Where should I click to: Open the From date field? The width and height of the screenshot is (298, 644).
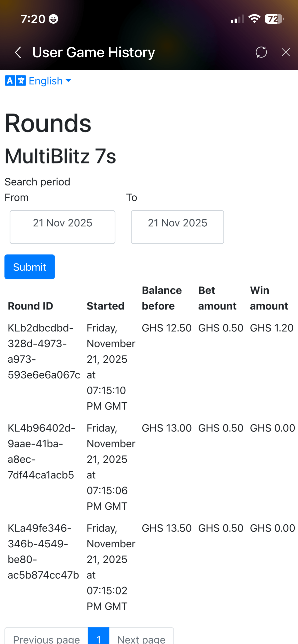pos(62,227)
